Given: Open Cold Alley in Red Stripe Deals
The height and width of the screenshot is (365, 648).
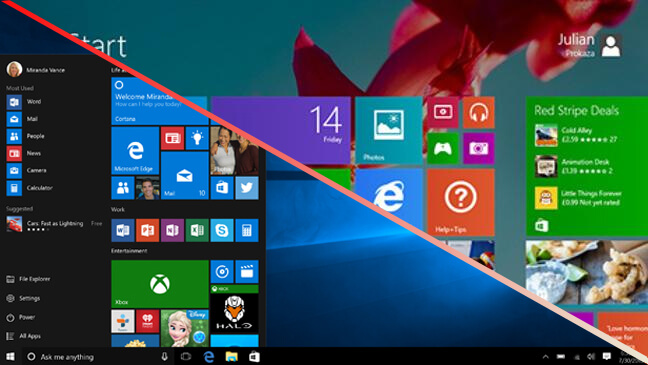Looking at the screenshot, I should point(577,135).
